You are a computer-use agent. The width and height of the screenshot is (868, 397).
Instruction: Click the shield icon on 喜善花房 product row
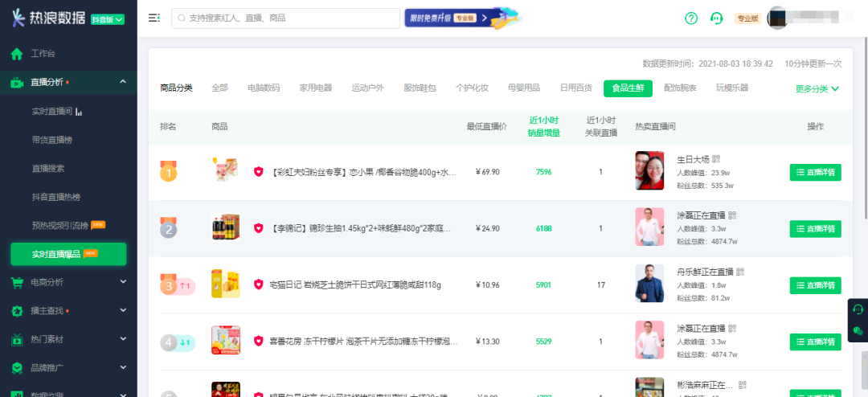(x=259, y=341)
